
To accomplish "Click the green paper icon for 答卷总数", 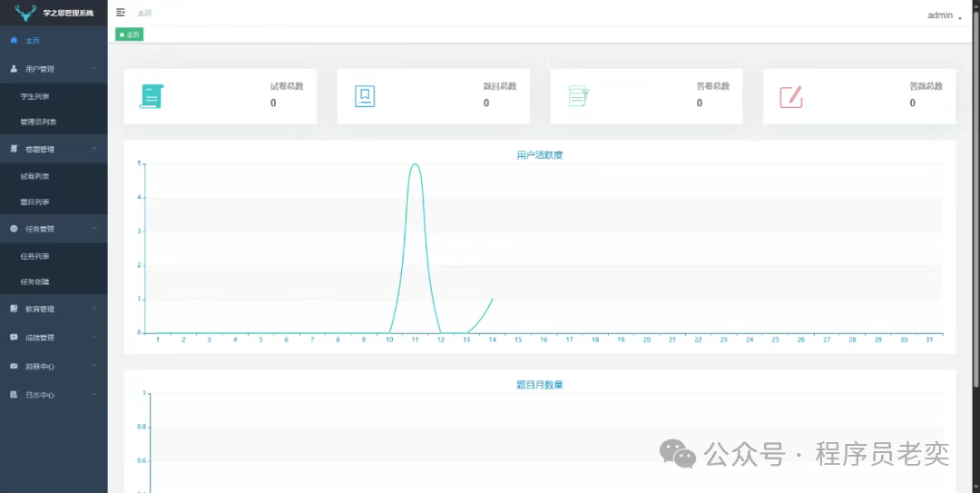I will click(578, 96).
